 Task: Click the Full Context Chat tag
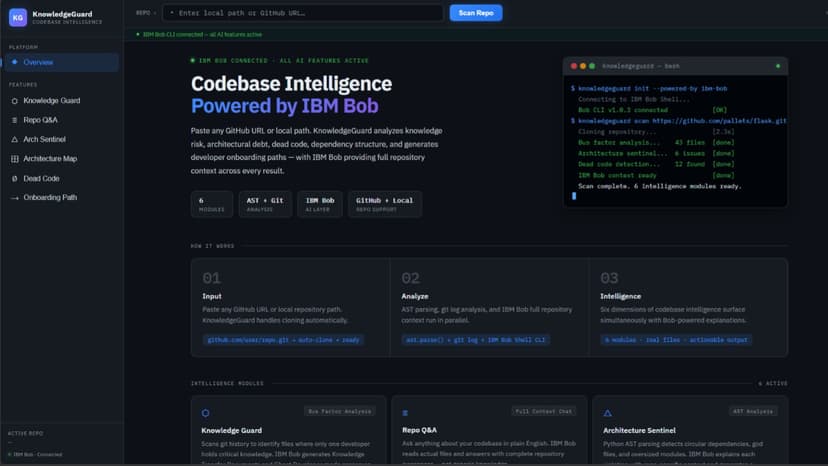[543, 411]
